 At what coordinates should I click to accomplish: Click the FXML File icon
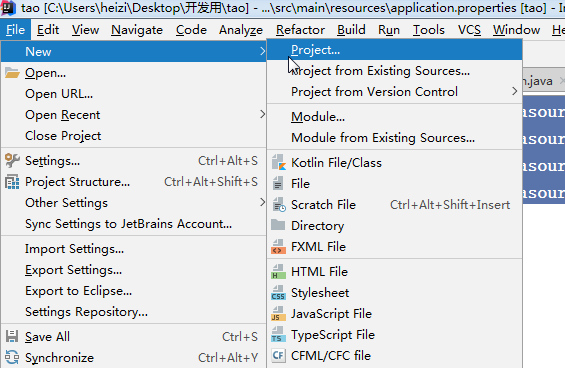(279, 247)
